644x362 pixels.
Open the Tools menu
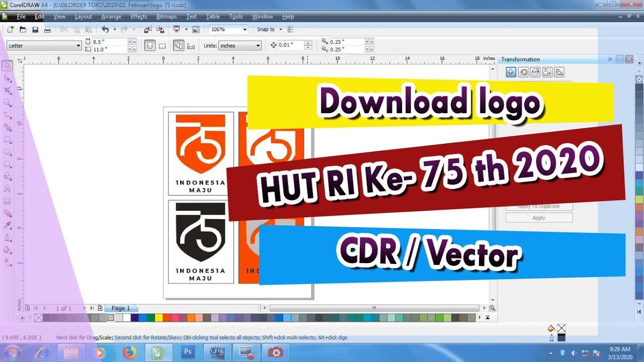pos(236,17)
